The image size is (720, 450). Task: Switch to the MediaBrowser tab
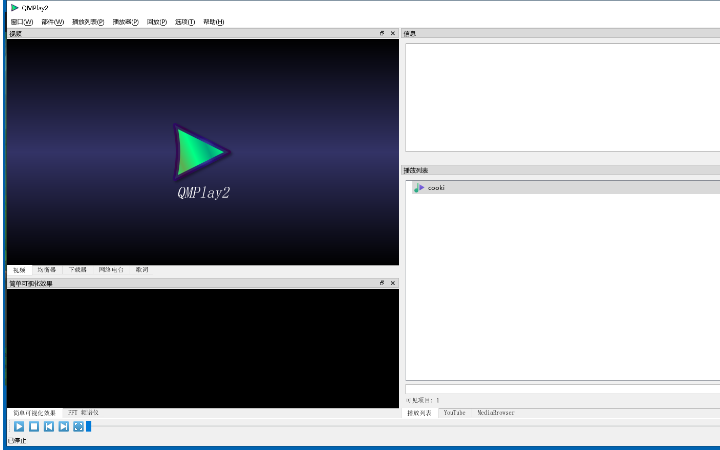[495, 413]
